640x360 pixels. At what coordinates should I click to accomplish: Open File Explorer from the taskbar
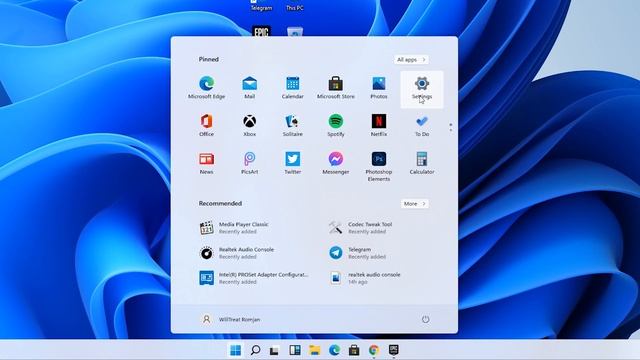[315, 350]
